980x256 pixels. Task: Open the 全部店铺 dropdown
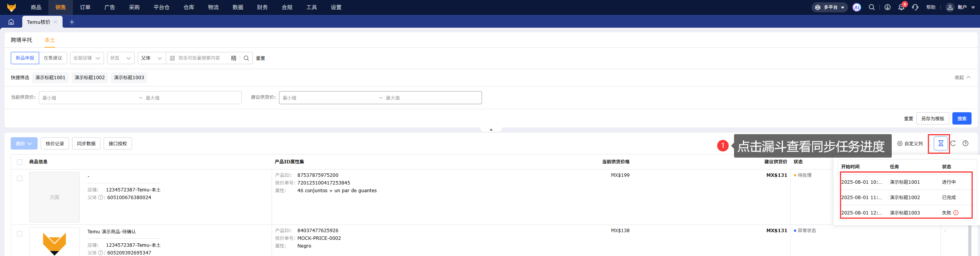[x=87, y=58]
